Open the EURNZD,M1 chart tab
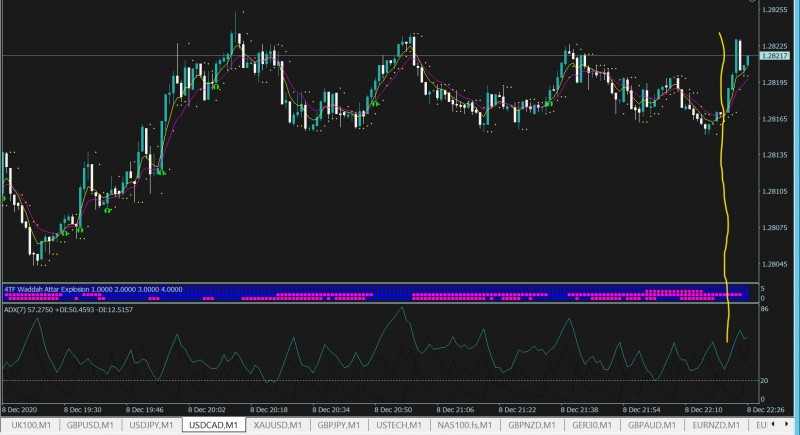The width and height of the screenshot is (800, 435). (716, 425)
